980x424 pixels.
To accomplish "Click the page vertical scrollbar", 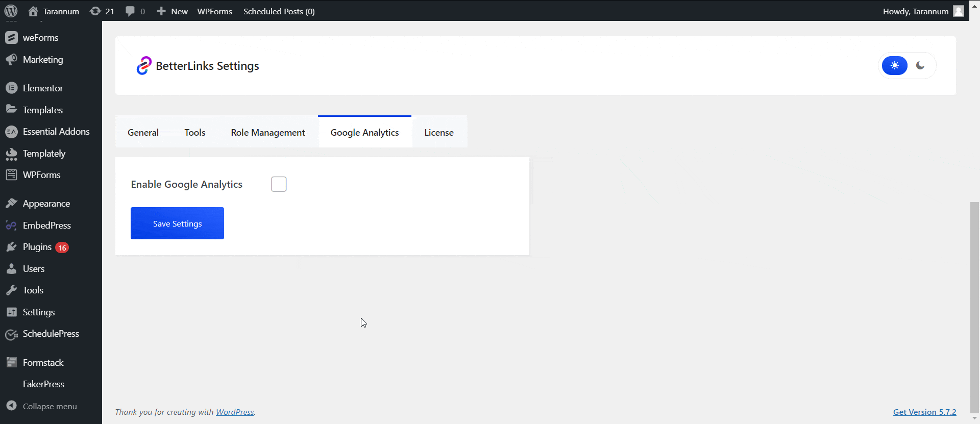I will click(x=974, y=306).
